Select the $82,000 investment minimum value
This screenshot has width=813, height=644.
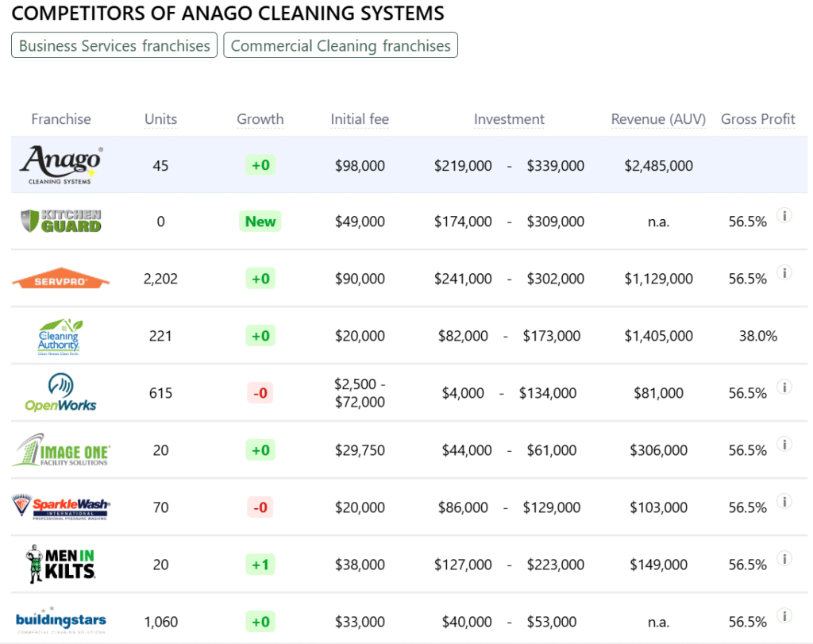click(463, 336)
